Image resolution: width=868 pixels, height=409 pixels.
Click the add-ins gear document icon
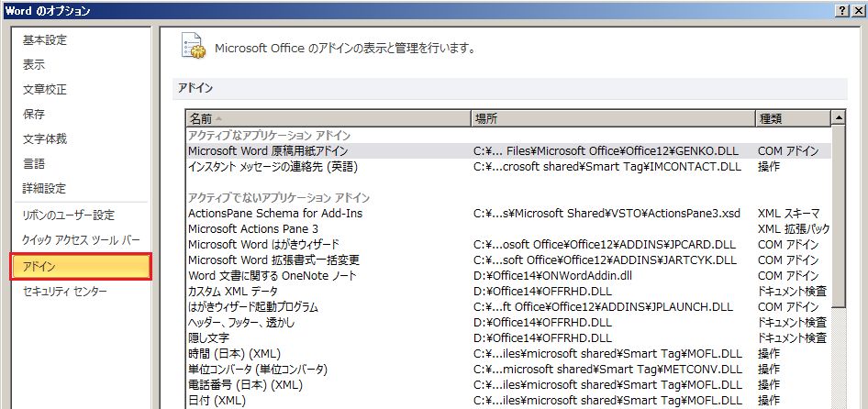[194, 46]
